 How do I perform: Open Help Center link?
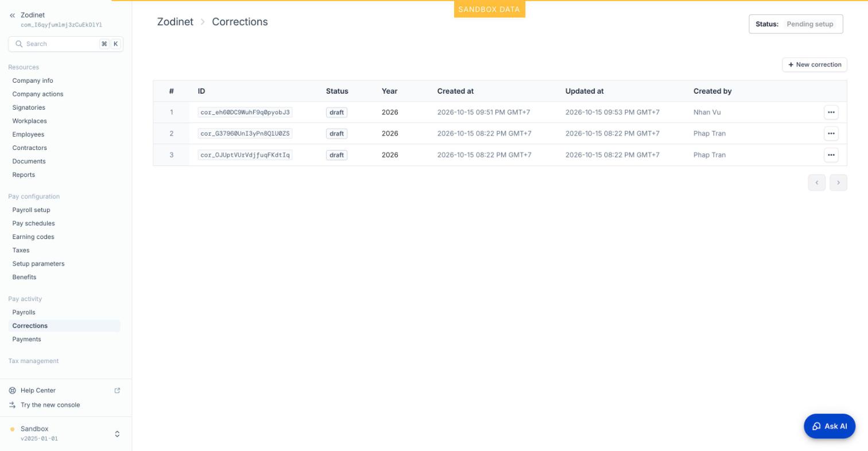[x=38, y=391]
